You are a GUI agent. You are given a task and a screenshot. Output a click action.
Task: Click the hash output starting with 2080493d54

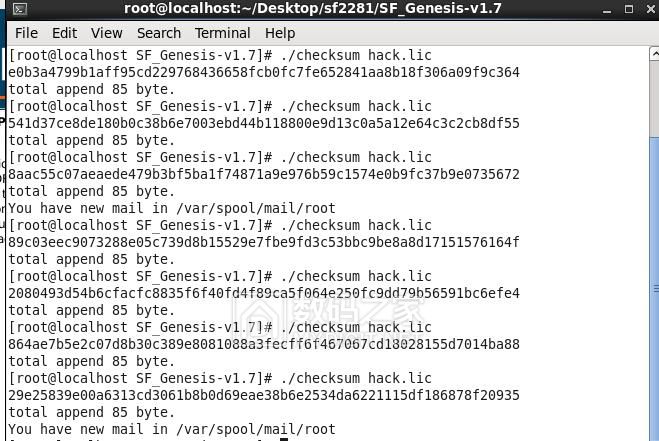click(x=264, y=293)
